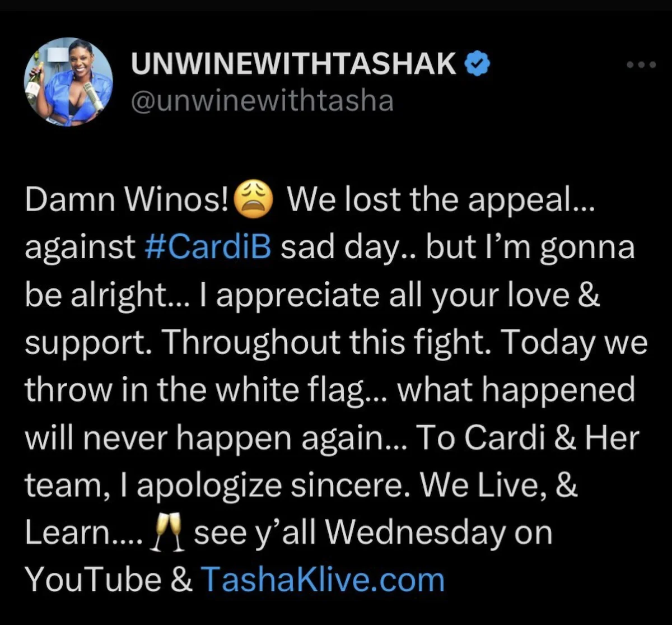Click the words 'Damn Winos!' in tweet

click(x=126, y=200)
